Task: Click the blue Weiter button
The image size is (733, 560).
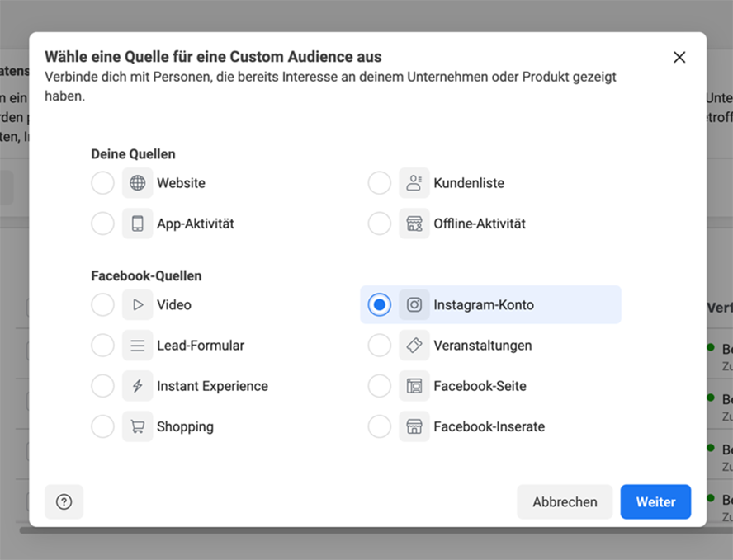Action: pyautogui.click(x=656, y=502)
